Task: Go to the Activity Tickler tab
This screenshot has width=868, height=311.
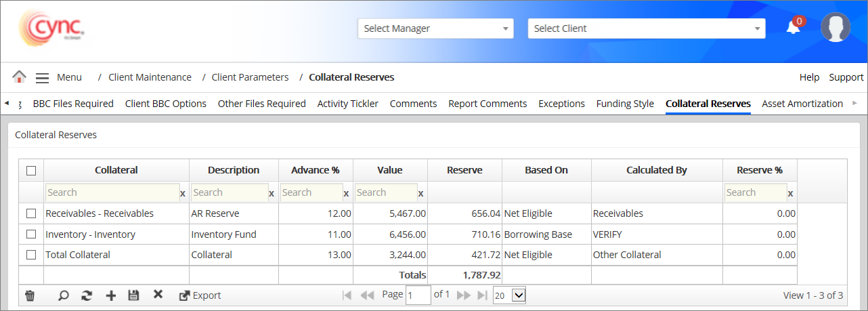Action: point(347,104)
